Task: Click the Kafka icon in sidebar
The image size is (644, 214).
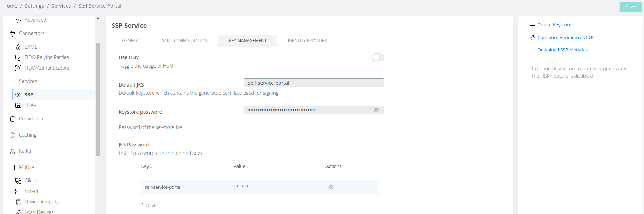Action: coord(13,151)
